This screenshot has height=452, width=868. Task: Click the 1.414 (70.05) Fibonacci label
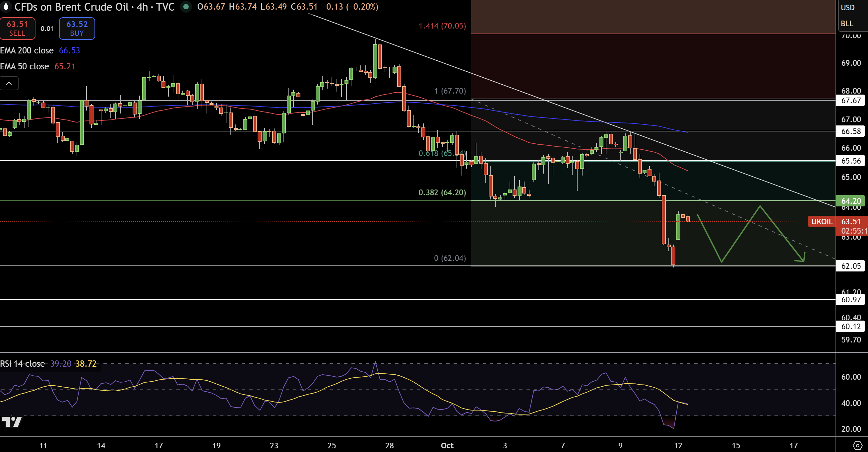(442, 26)
